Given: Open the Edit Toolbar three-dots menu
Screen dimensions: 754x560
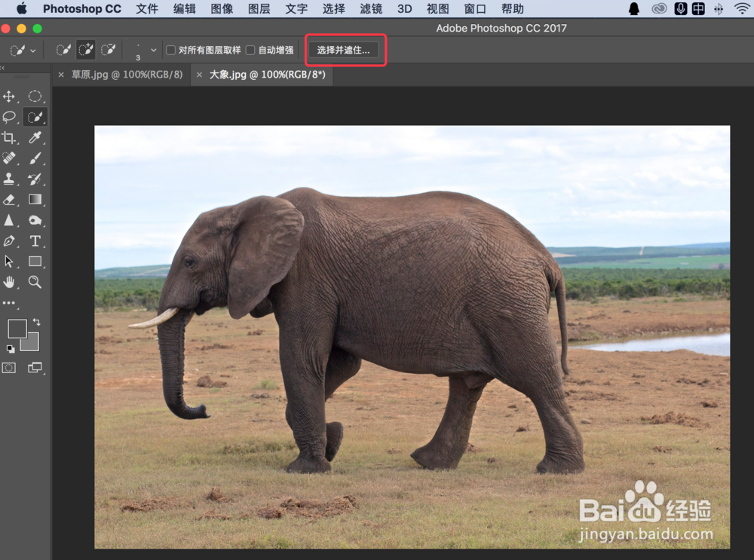Looking at the screenshot, I should coord(9,303).
